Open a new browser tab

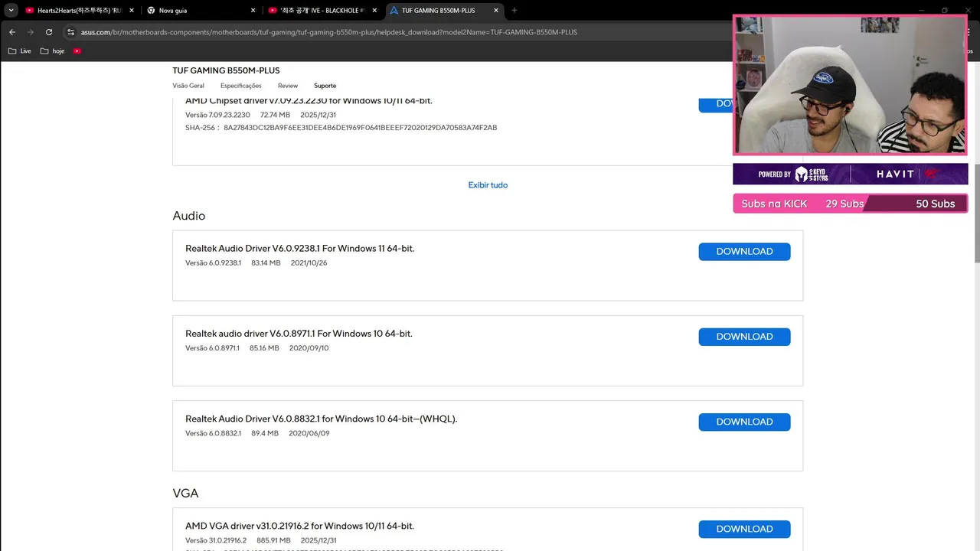[x=514, y=11]
